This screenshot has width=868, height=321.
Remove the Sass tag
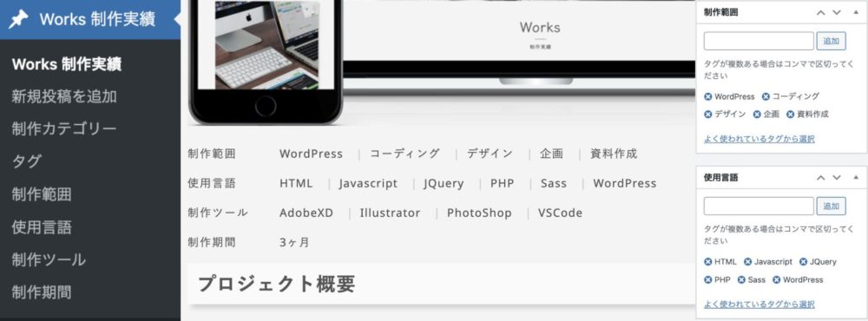coord(742,280)
